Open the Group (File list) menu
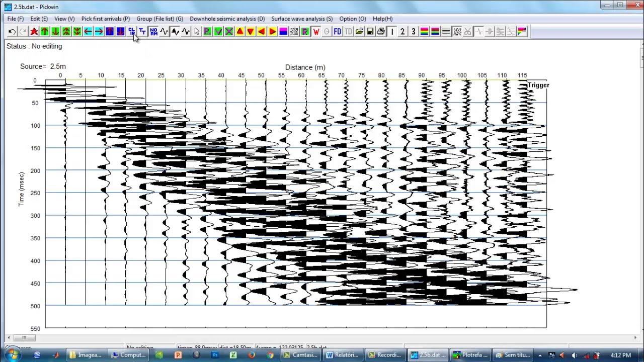 160,19
